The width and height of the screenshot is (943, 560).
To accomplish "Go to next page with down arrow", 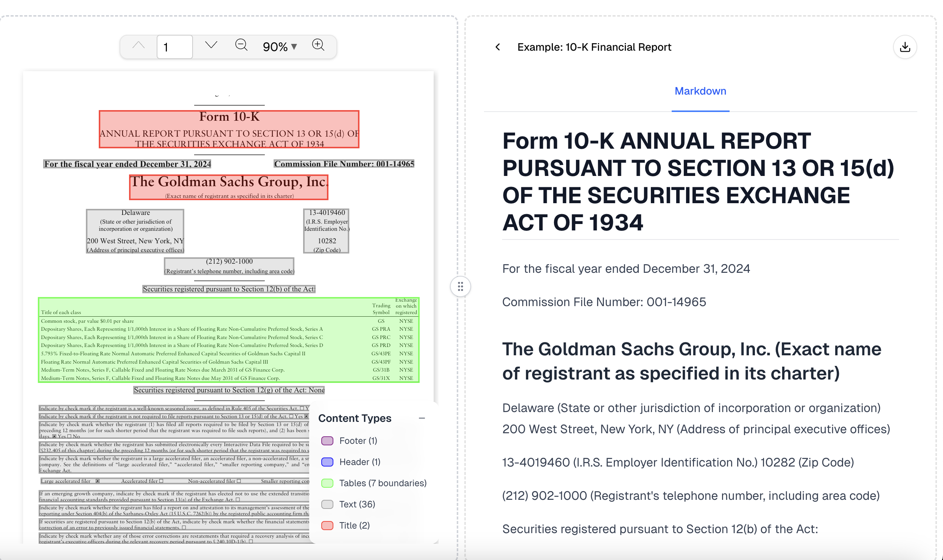I will [x=211, y=46].
